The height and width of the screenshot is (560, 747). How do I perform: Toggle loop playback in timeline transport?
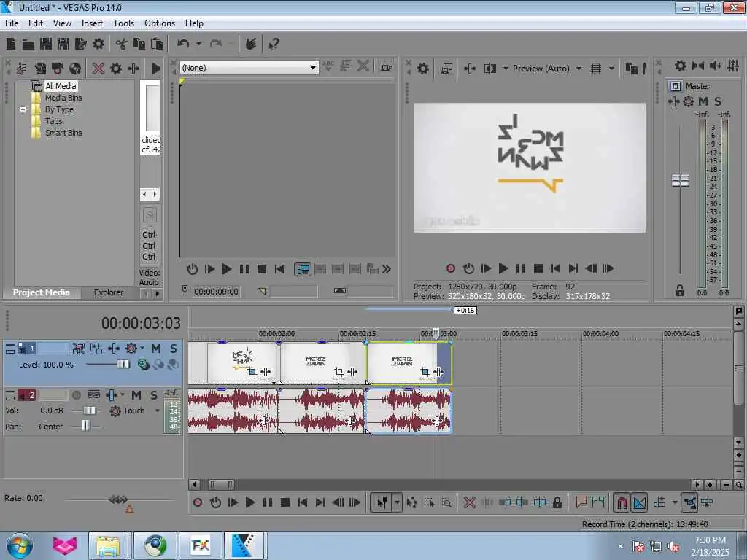(x=215, y=502)
